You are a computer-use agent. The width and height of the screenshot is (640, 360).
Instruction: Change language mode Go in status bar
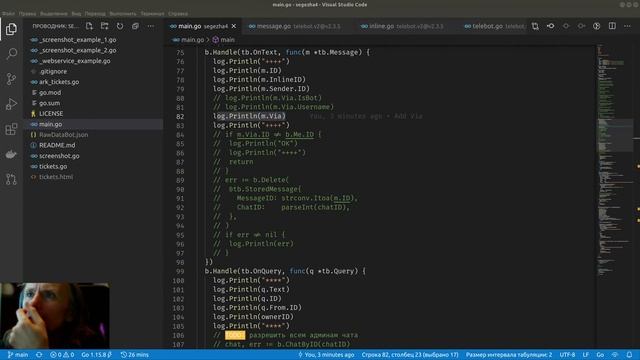600,355
